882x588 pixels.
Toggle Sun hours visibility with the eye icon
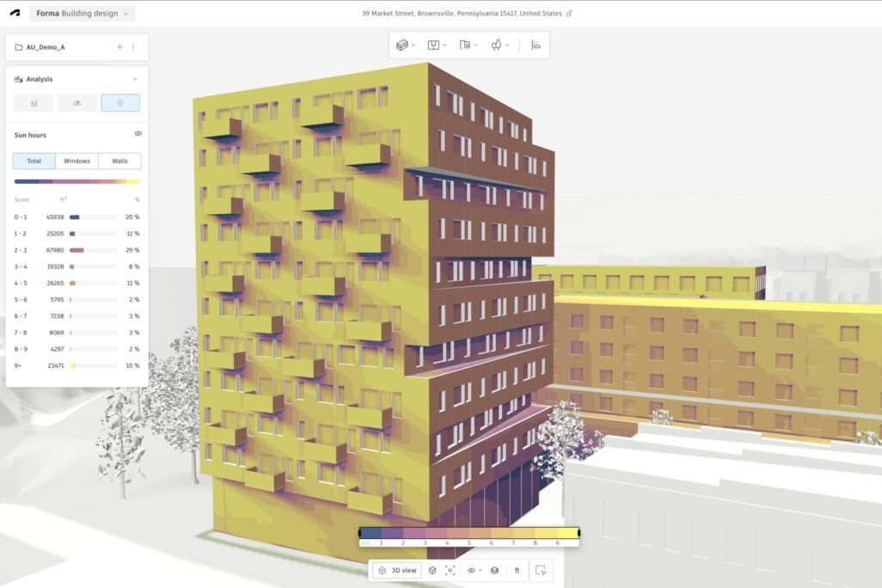(x=138, y=133)
